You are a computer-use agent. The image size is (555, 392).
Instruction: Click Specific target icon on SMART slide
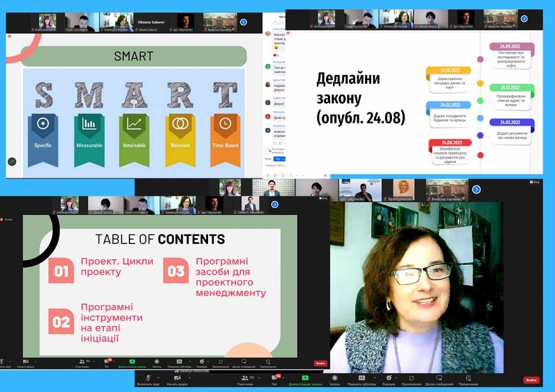(x=43, y=123)
